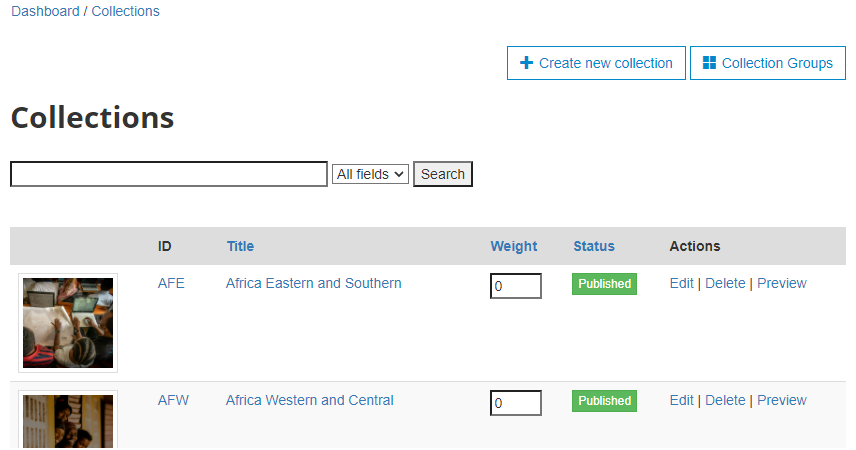The height and width of the screenshot is (450, 856).
Task: Edit the Africa Eastern and Southern collection
Action: [681, 283]
